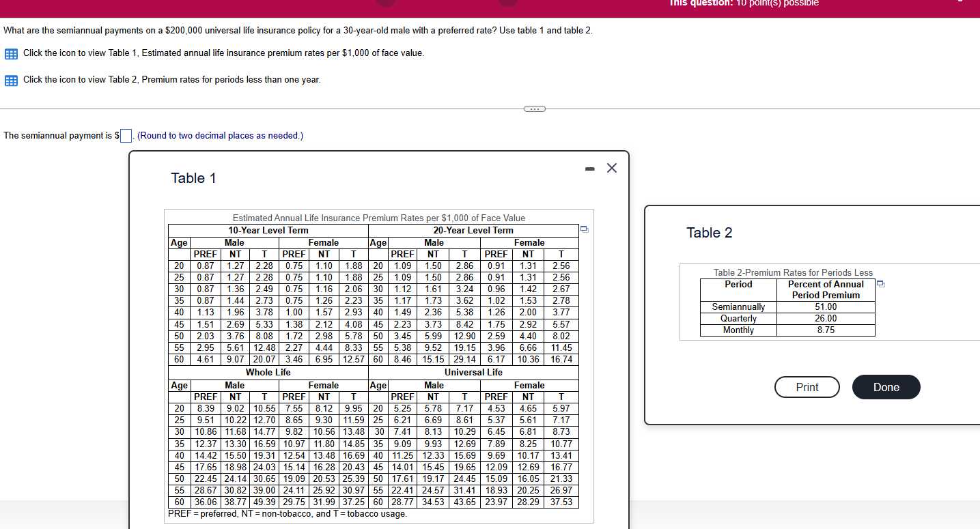Click the Table 1 grid icon to view premium rates
Screen dimensions: 980x529
pos(10,53)
